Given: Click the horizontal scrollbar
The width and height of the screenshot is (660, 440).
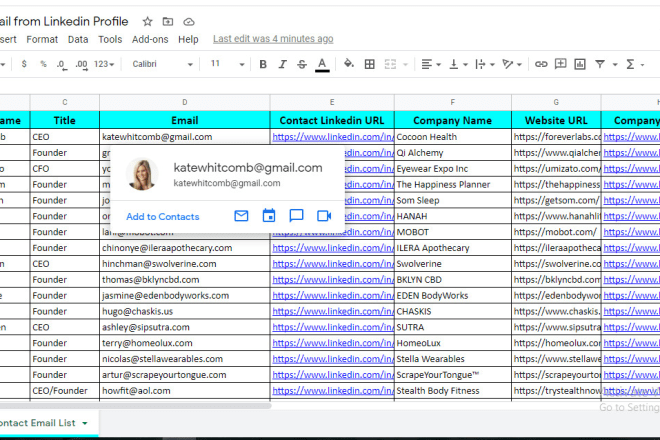Looking at the screenshot, I should click(135, 406).
